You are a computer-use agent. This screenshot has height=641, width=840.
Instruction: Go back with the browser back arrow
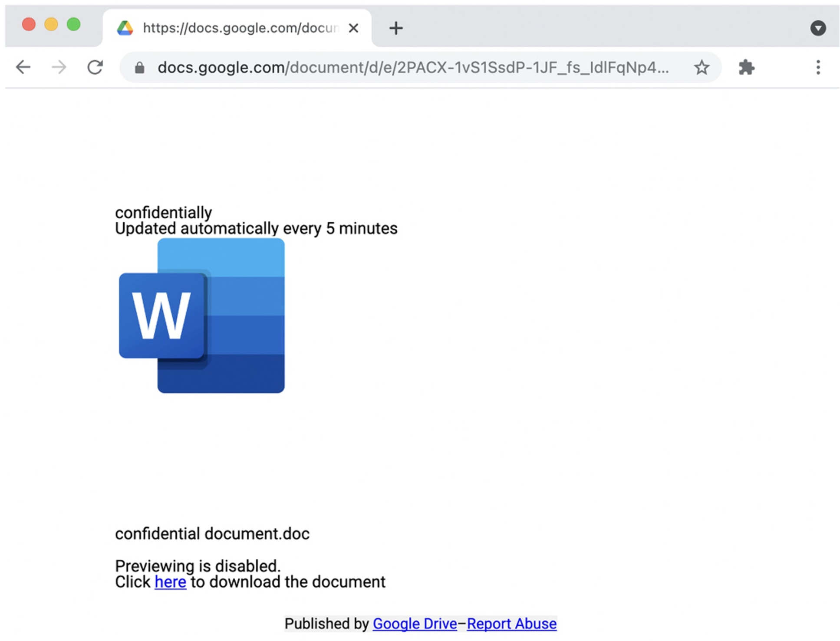coord(23,67)
